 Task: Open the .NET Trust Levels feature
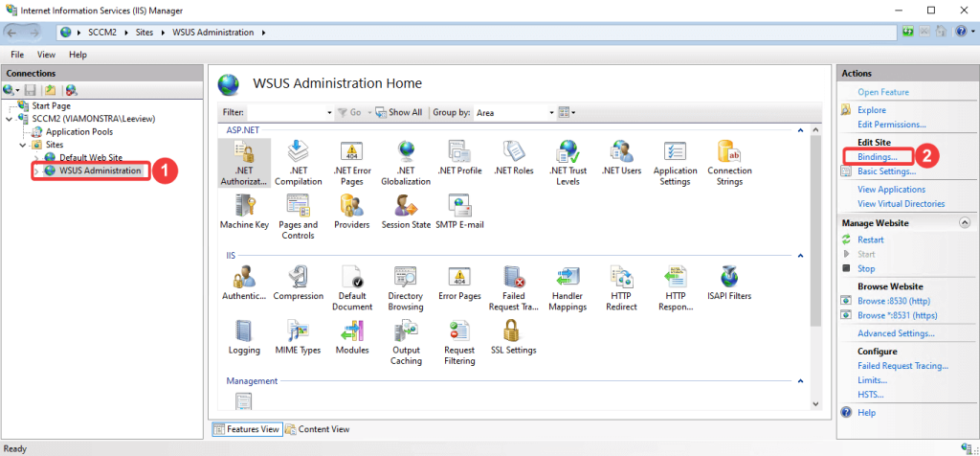pos(568,163)
